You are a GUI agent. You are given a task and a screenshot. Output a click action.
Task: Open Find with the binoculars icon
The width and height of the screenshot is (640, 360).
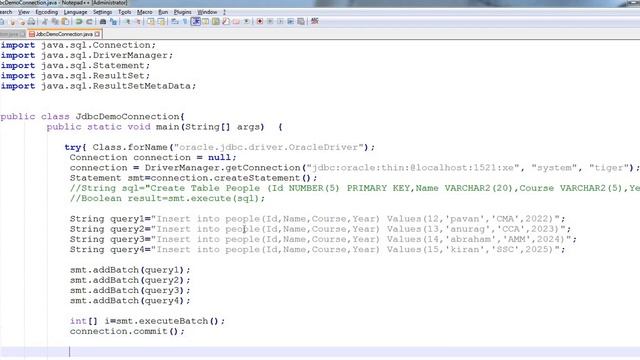pos(103,21)
